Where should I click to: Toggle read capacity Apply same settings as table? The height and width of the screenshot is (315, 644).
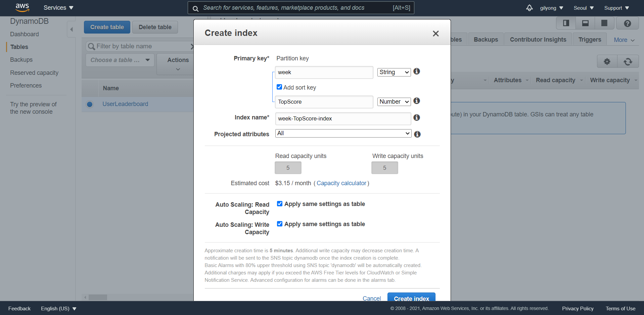[280, 204]
